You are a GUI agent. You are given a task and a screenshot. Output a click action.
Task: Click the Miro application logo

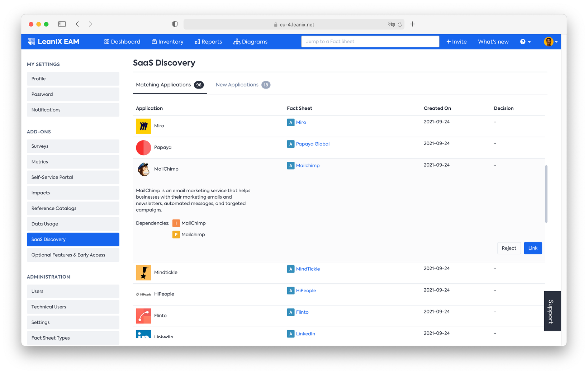143,126
